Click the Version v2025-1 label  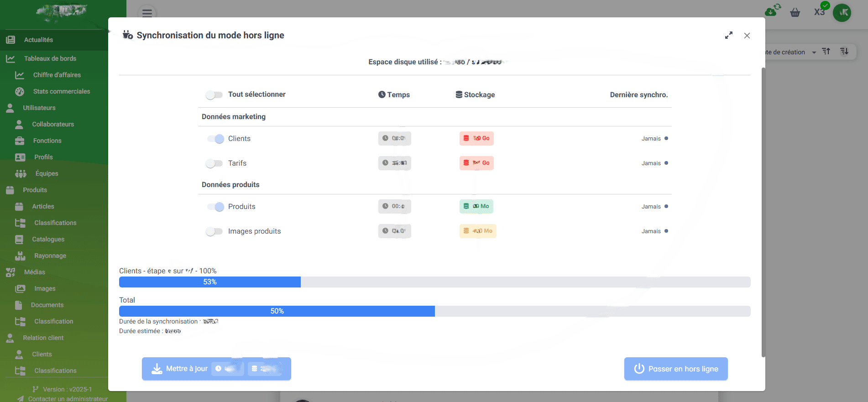pos(67,389)
